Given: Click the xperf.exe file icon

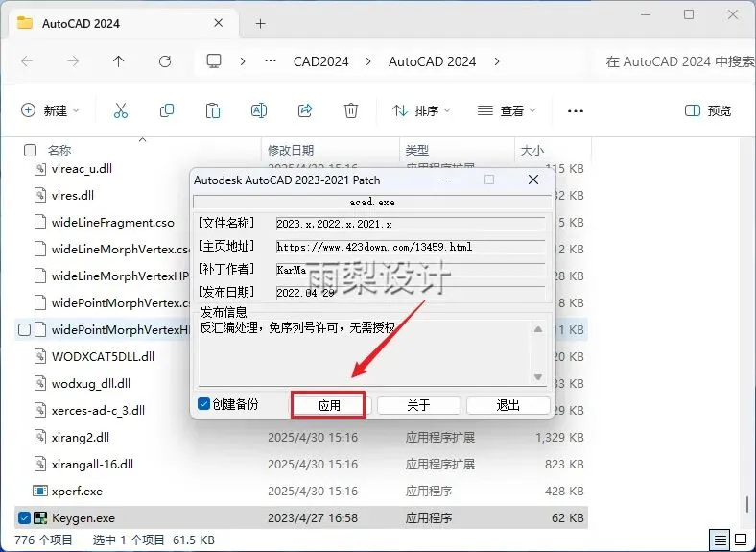Looking at the screenshot, I should pyautogui.click(x=40, y=491).
